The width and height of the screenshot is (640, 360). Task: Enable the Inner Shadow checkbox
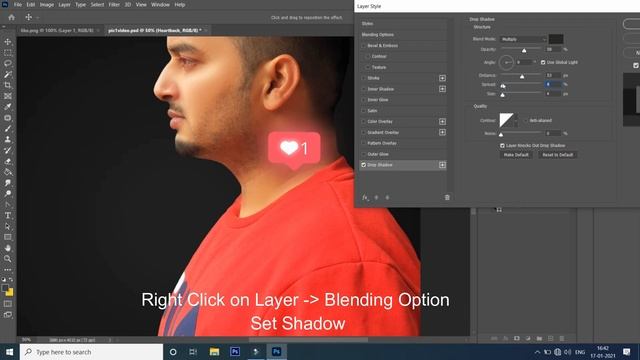363,89
